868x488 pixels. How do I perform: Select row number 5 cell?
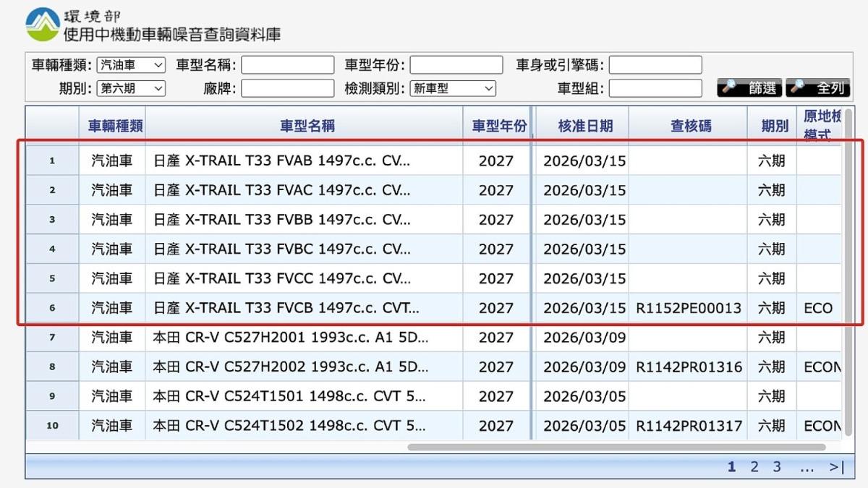tap(52, 278)
